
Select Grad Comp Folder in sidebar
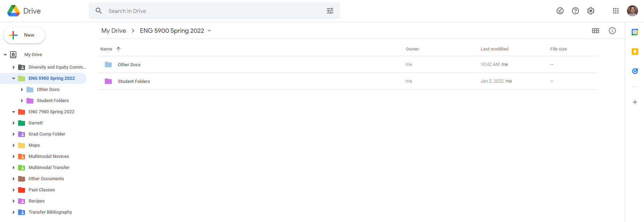point(47,134)
